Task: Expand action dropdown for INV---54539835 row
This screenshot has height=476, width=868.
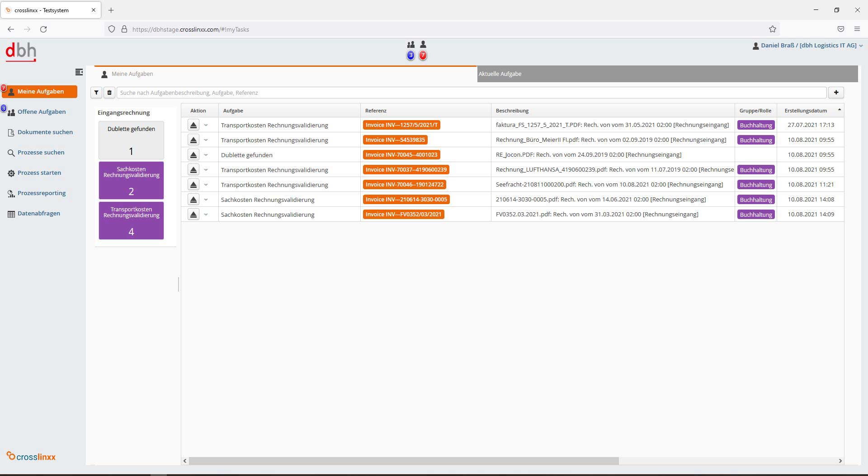Action: point(206,140)
